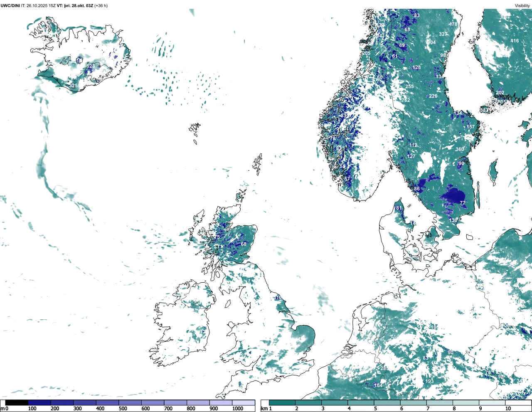Click visibility value 86 near Swedish west coast
The image size is (532, 412).
pos(417,189)
